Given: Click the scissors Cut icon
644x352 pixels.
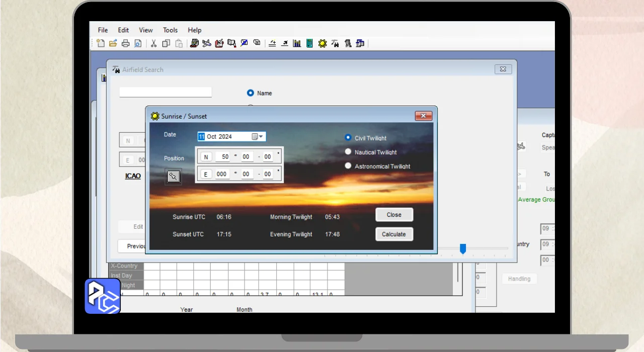Looking at the screenshot, I should click(154, 43).
